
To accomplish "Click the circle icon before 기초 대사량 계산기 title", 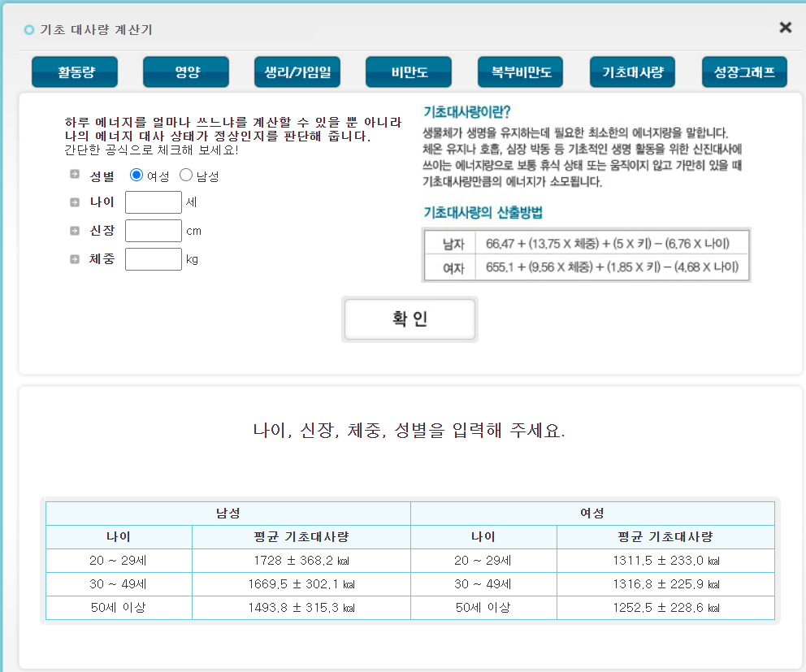I will click(x=29, y=30).
